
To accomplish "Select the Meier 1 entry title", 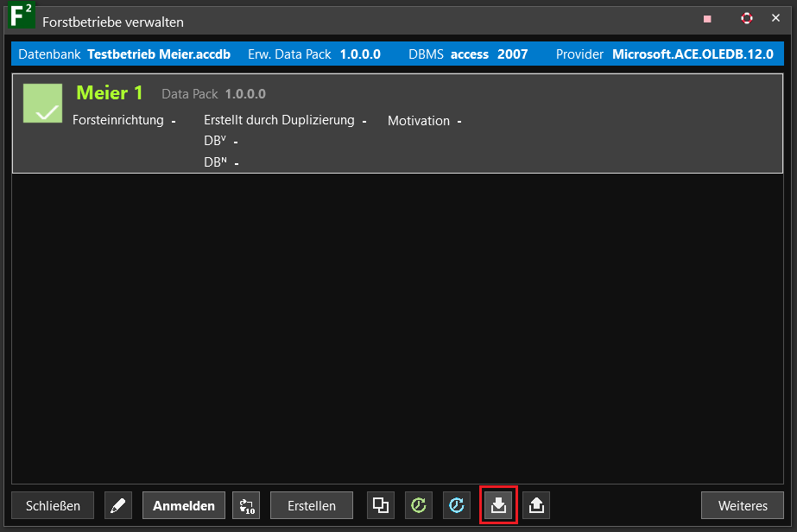I will click(110, 93).
